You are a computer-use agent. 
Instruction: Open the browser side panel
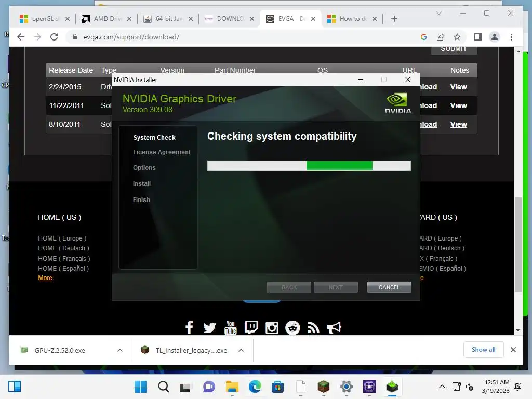[478, 37]
